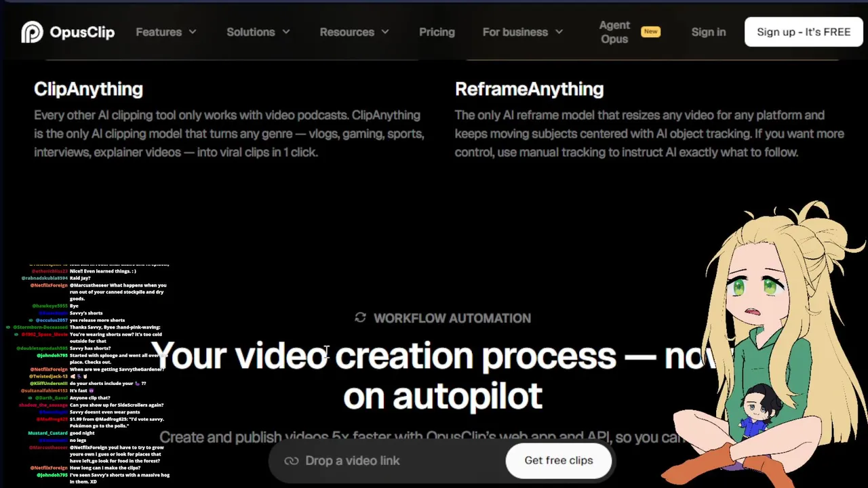Click chat message 'Anyone clip that?'
Image resolution: width=868 pixels, height=488 pixels.
pyautogui.click(x=90, y=398)
